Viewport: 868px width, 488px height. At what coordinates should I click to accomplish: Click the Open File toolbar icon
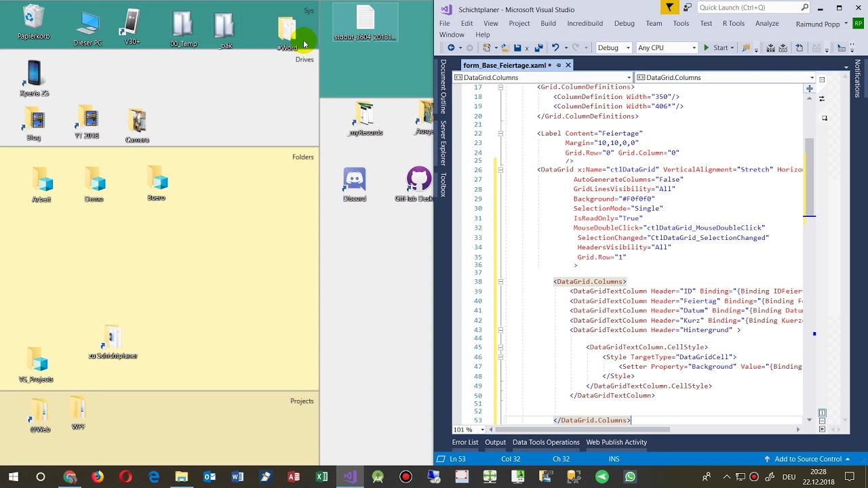(x=505, y=48)
